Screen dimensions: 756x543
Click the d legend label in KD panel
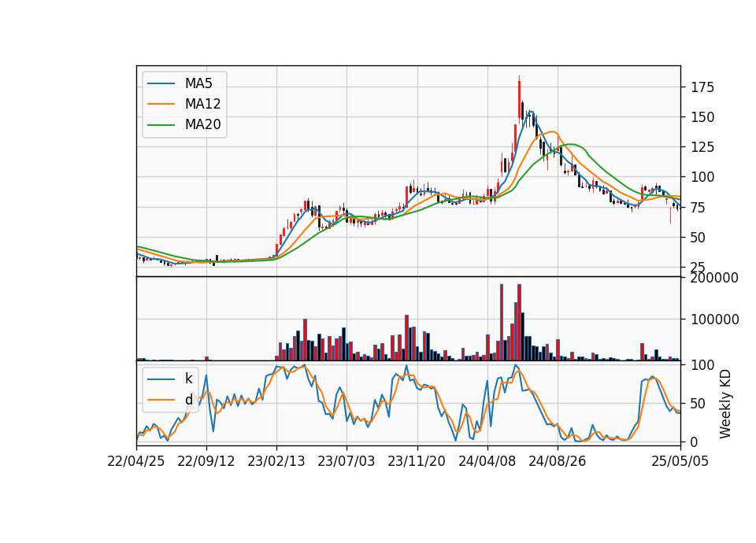(x=188, y=400)
